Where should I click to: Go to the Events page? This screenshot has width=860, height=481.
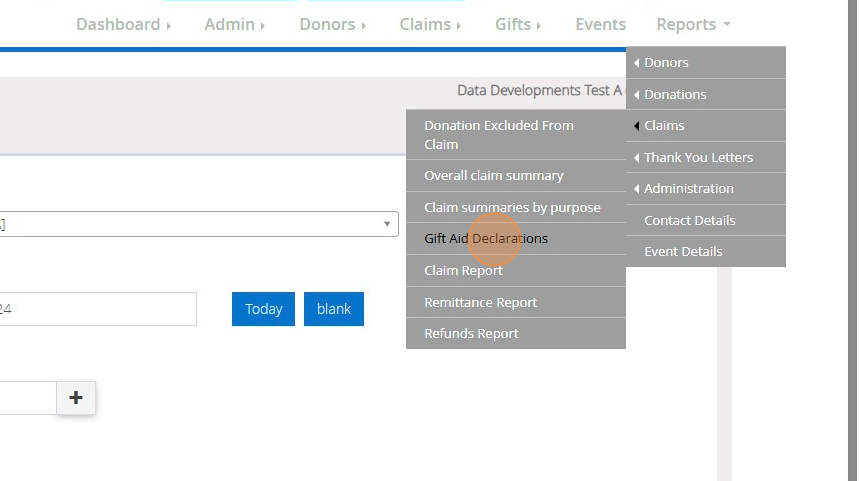tap(600, 24)
